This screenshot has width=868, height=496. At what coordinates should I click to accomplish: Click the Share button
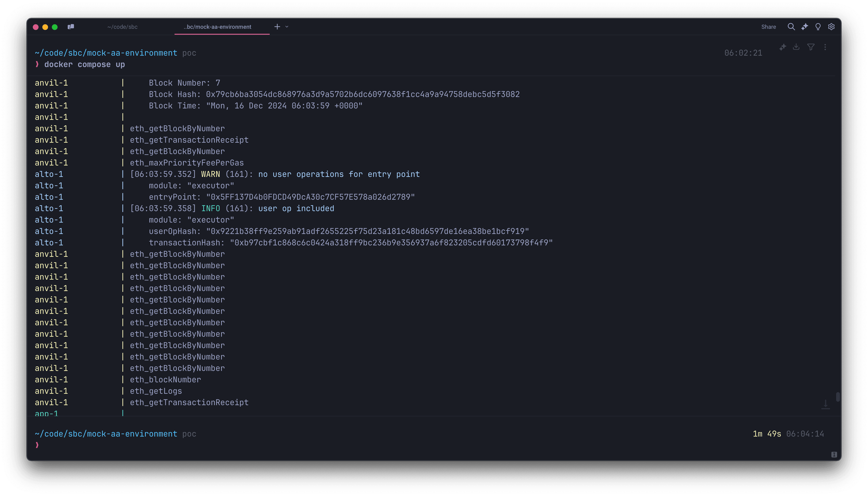click(769, 27)
